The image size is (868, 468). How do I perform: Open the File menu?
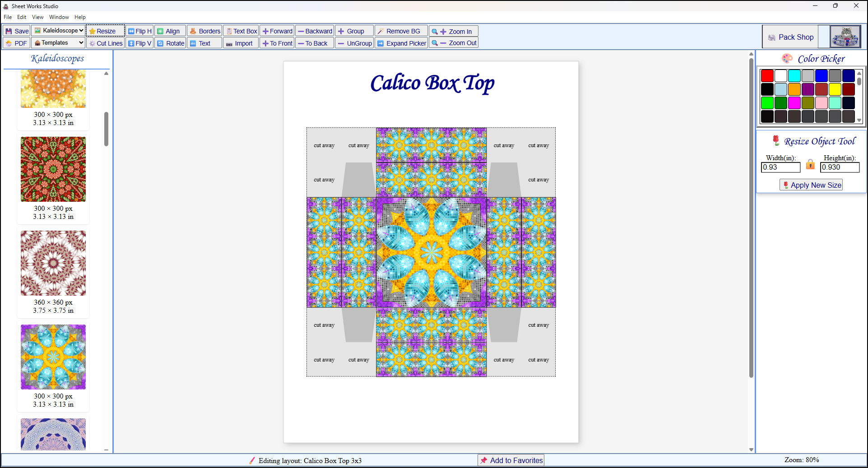(7, 17)
